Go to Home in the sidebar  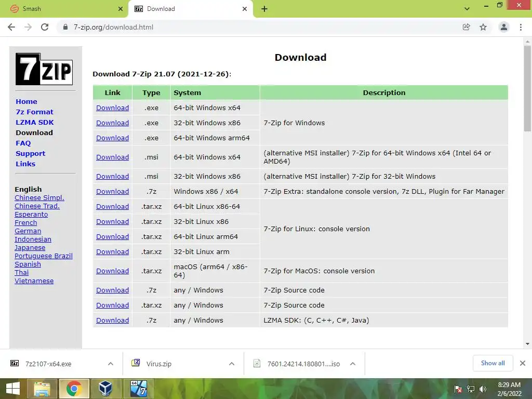(26, 101)
